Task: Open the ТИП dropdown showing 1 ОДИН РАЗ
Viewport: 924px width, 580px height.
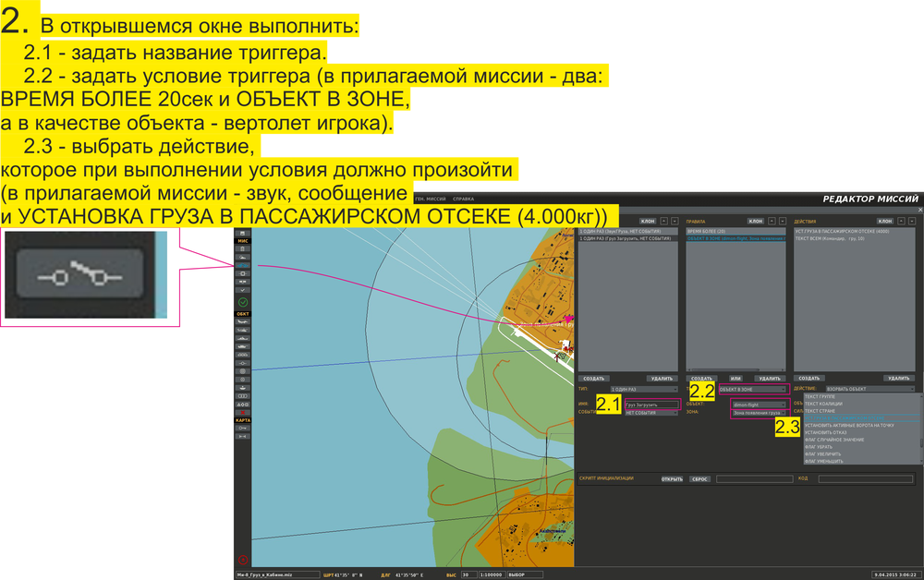Action: pyautogui.click(x=644, y=389)
